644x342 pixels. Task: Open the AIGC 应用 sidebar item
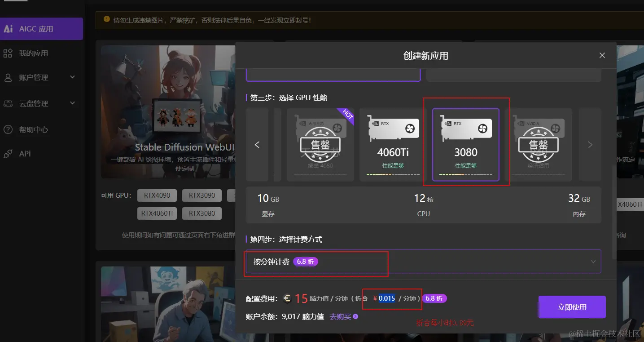click(x=41, y=29)
